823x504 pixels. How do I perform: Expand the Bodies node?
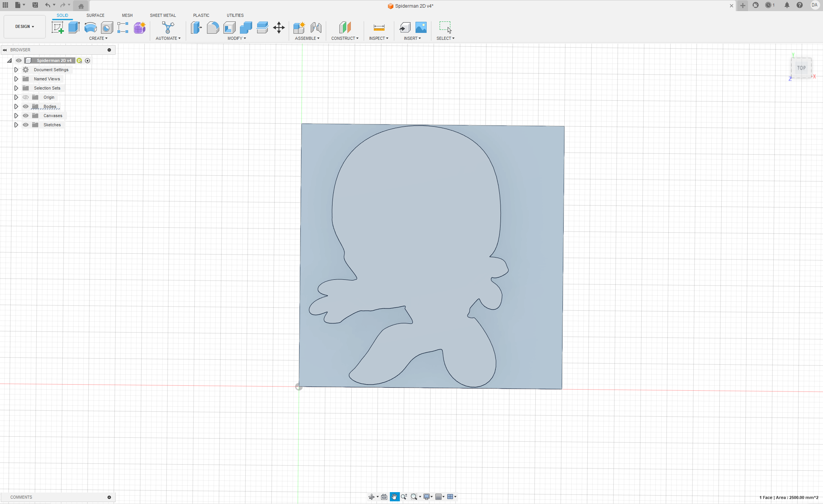16,106
